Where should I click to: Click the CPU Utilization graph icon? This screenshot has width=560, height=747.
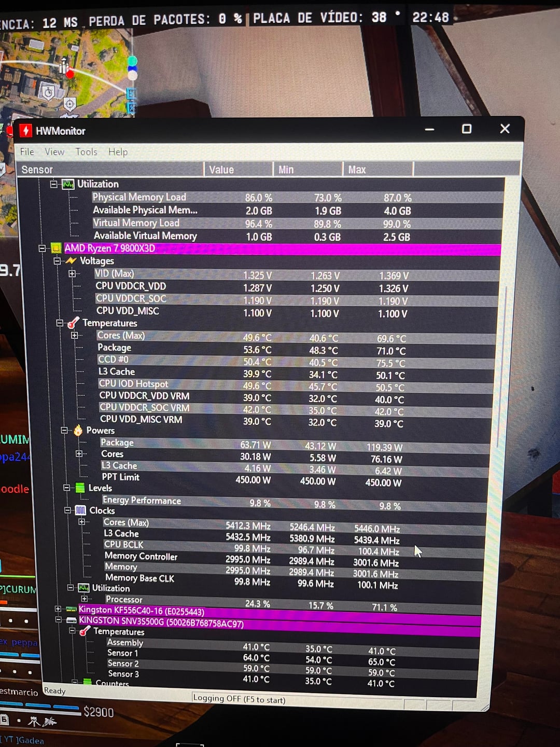pyautogui.click(x=83, y=588)
